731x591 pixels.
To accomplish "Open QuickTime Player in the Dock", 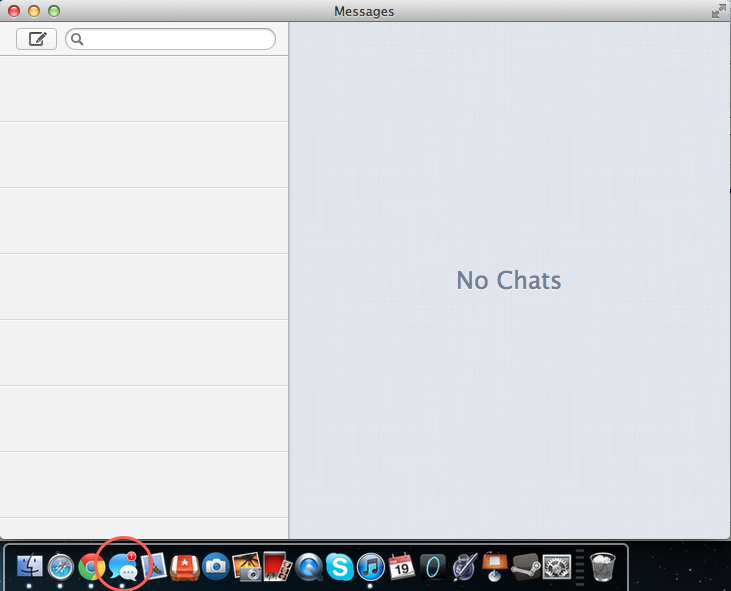I will [x=309, y=567].
